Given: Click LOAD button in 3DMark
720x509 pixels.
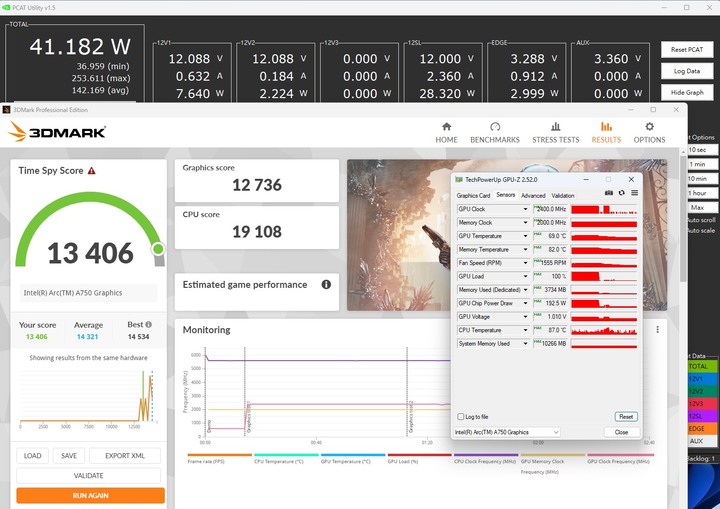Looking at the screenshot, I should (33, 456).
